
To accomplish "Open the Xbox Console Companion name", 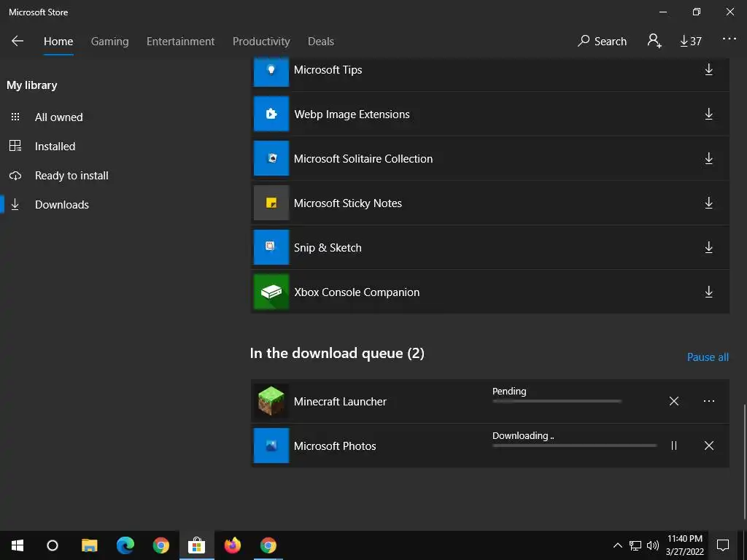I will coord(356,292).
